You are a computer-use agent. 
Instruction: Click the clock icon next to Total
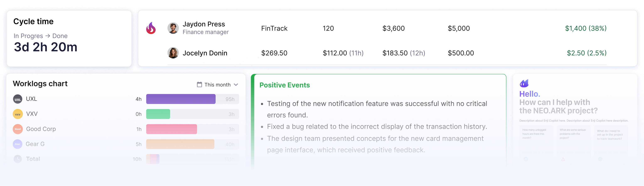17,159
